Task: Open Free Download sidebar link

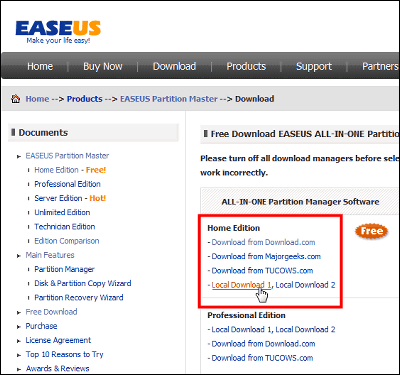Action: coord(51,312)
